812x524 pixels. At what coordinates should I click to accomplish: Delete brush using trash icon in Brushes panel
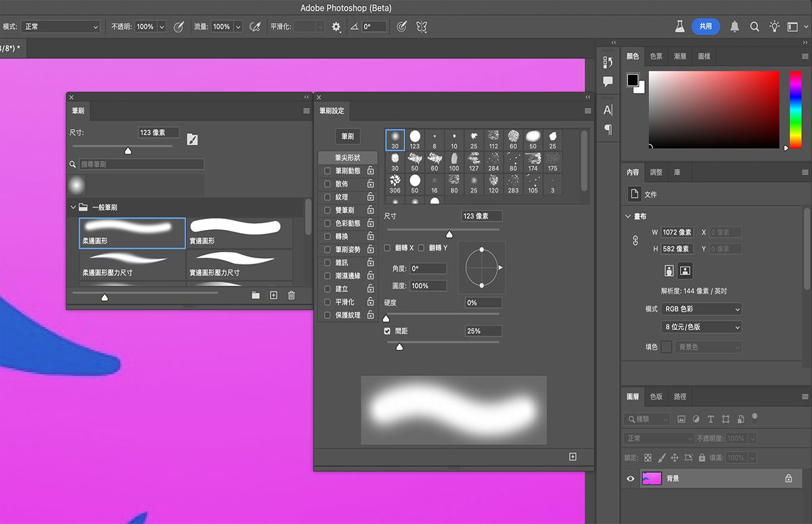pos(292,295)
